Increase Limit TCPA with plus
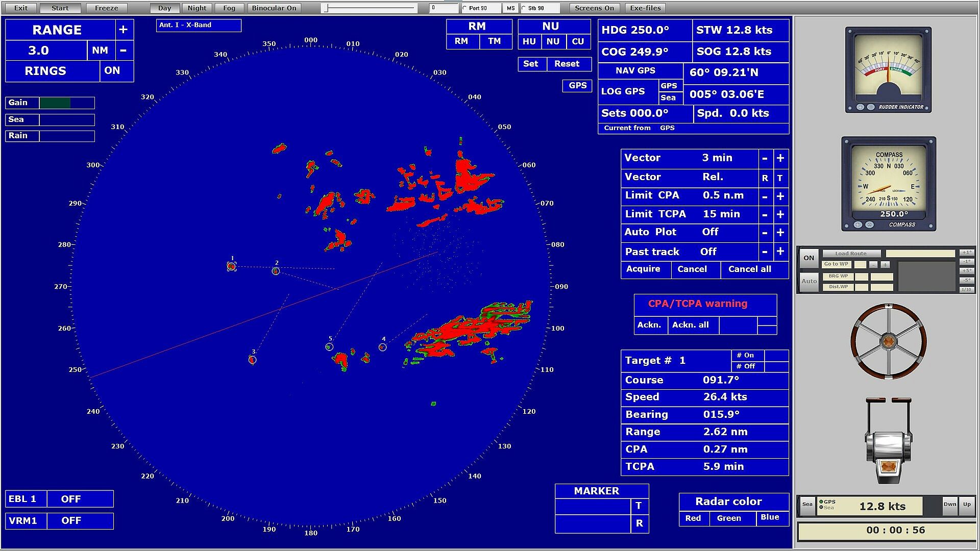980x551 pixels. point(780,215)
